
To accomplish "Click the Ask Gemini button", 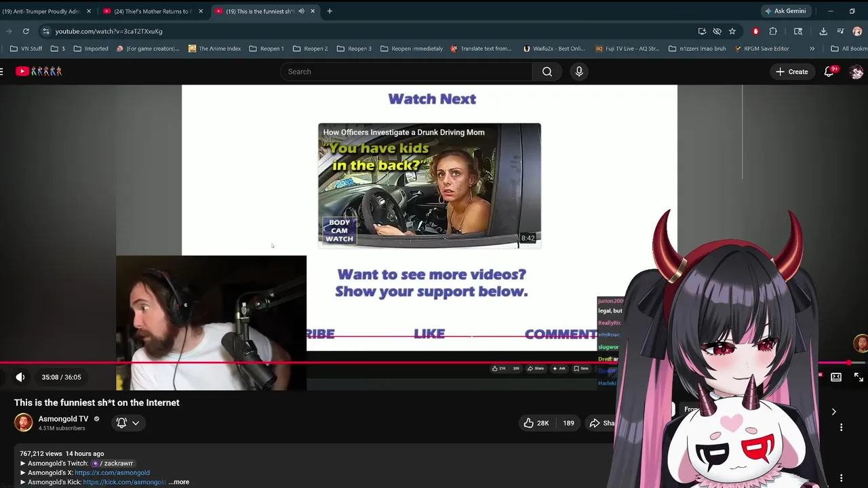I will 785,11.
